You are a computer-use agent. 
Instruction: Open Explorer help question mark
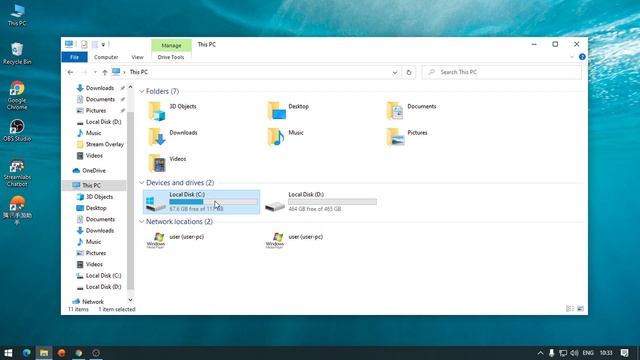(582, 57)
